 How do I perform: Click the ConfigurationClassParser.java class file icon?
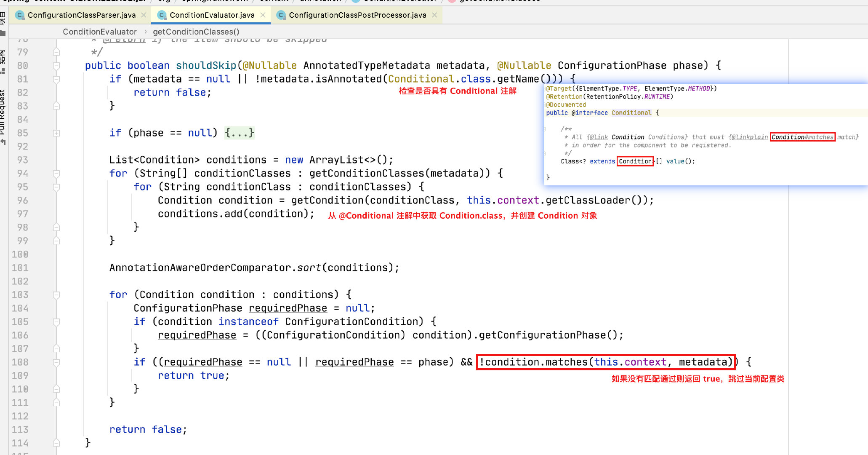click(19, 15)
